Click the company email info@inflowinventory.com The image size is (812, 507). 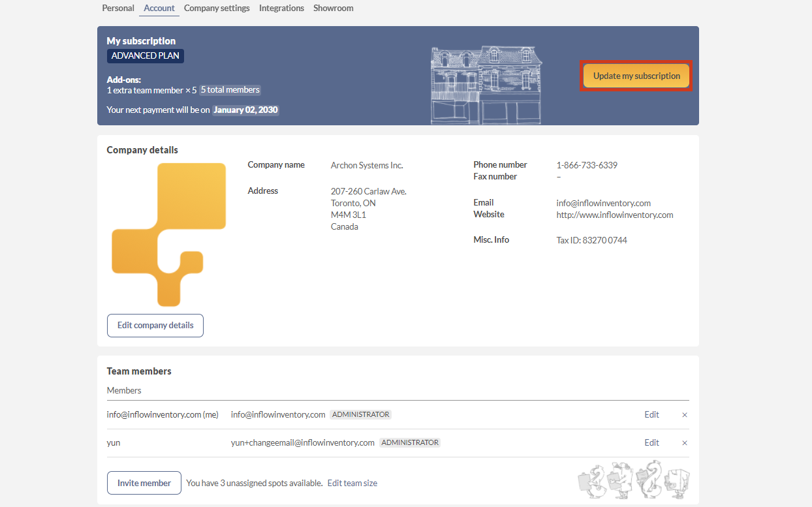[x=604, y=203]
